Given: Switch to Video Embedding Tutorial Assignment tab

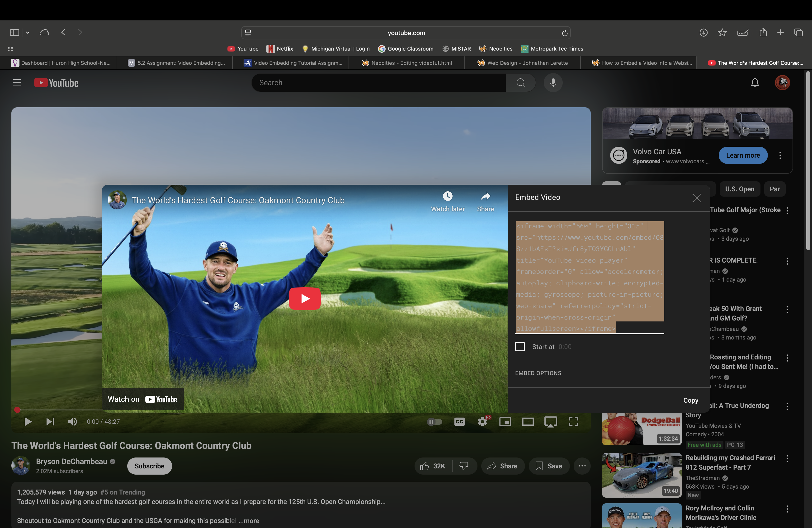Looking at the screenshot, I should [291, 63].
